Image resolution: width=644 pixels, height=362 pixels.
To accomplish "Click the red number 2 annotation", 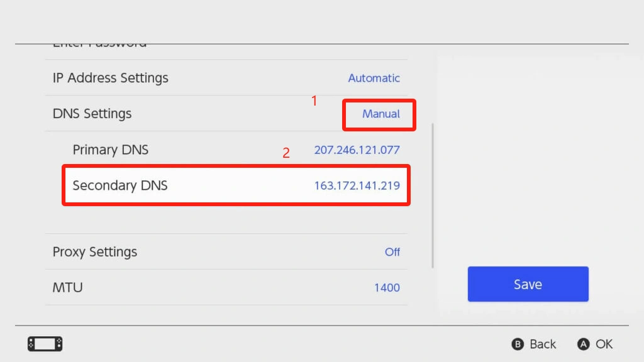I will pos(286,153).
